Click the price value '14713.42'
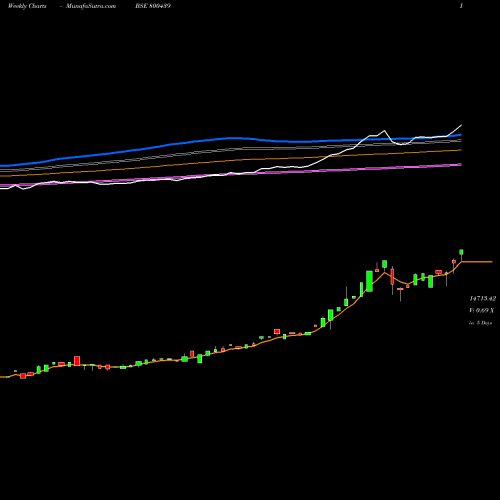500x500 pixels. point(483,299)
